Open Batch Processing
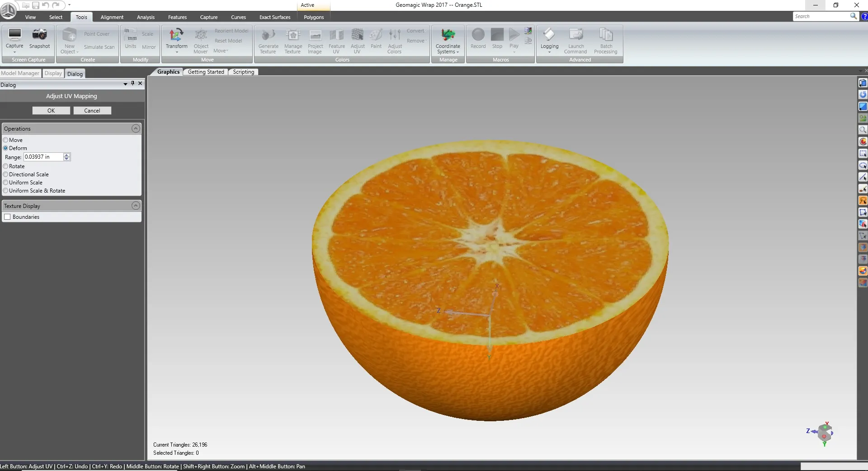The image size is (868, 471). pos(605,41)
